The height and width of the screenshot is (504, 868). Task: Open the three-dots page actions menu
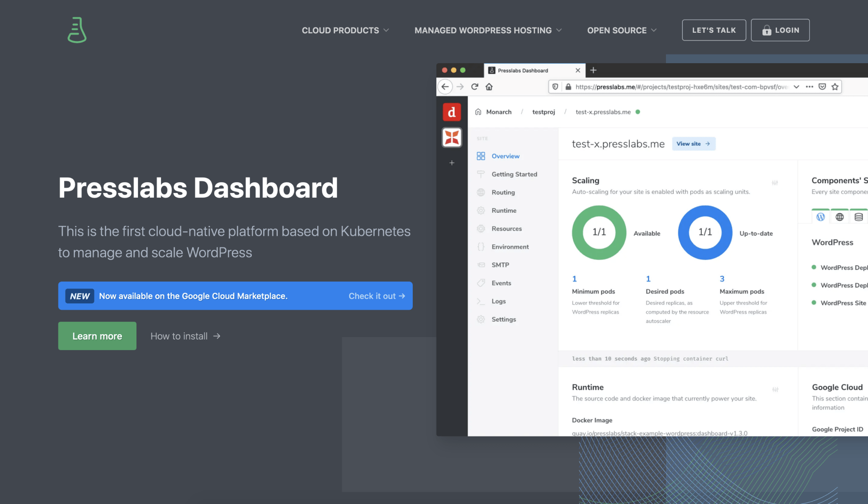tap(810, 87)
